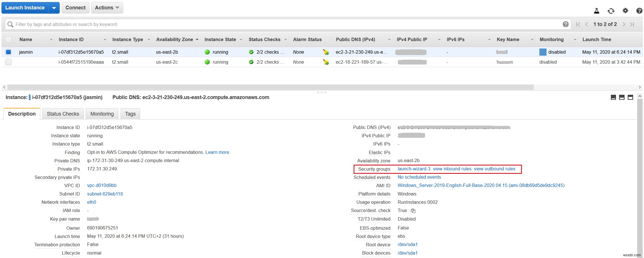Focus the filter by tags search field
Image resolution: width=644 pixels, height=258 pixels.
click(288, 24)
